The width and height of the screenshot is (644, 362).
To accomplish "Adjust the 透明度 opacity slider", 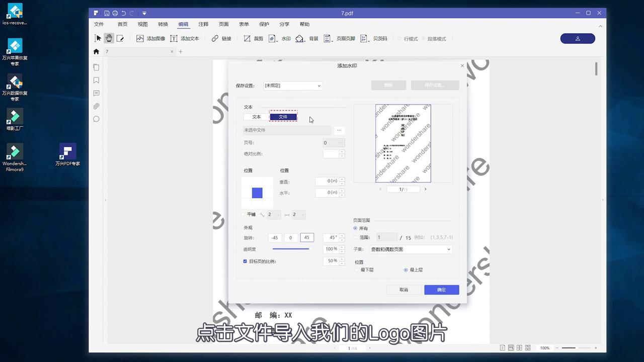I will [291, 249].
